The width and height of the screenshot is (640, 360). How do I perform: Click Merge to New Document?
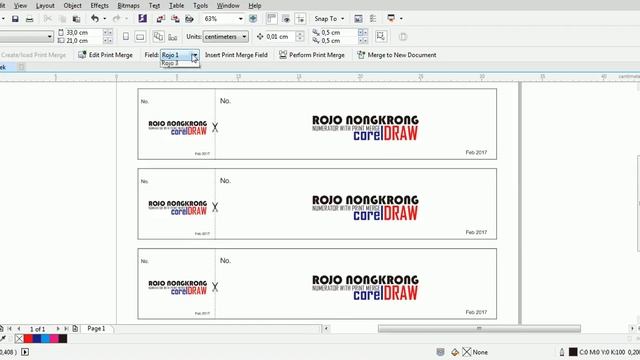point(397,55)
